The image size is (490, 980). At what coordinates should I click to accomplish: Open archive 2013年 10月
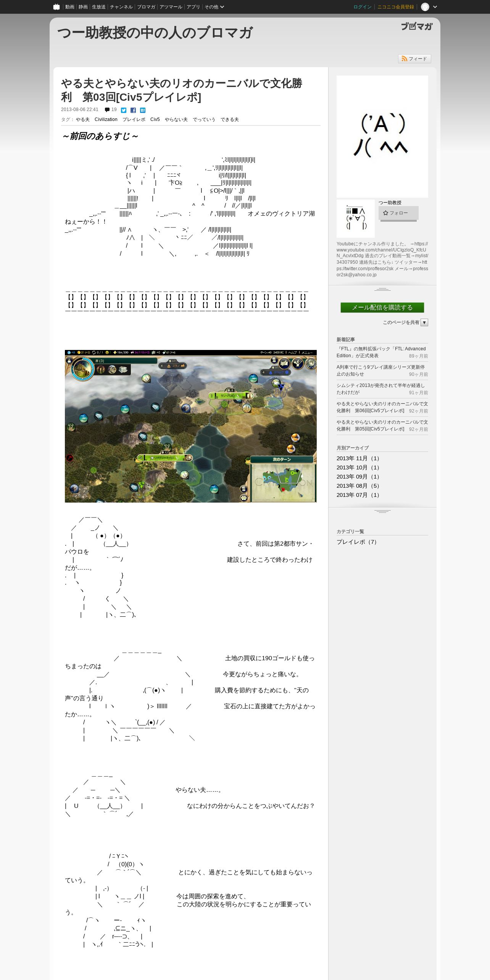pyautogui.click(x=359, y=467)
